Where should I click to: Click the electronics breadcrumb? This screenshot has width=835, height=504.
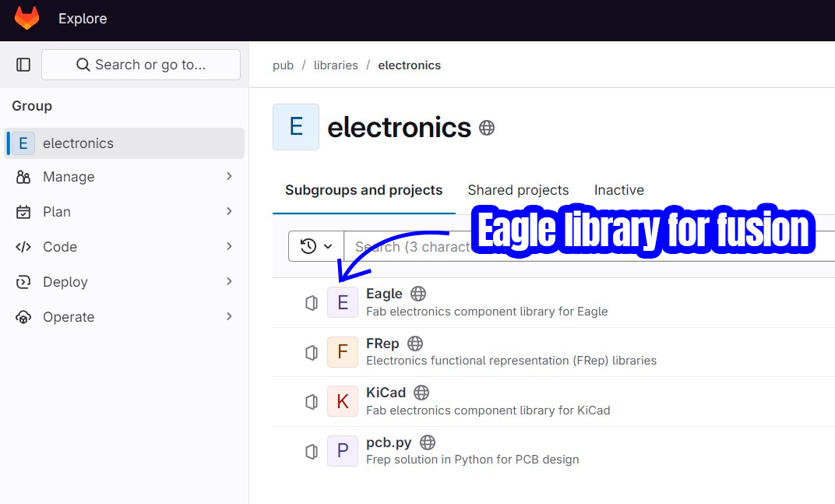410,65
